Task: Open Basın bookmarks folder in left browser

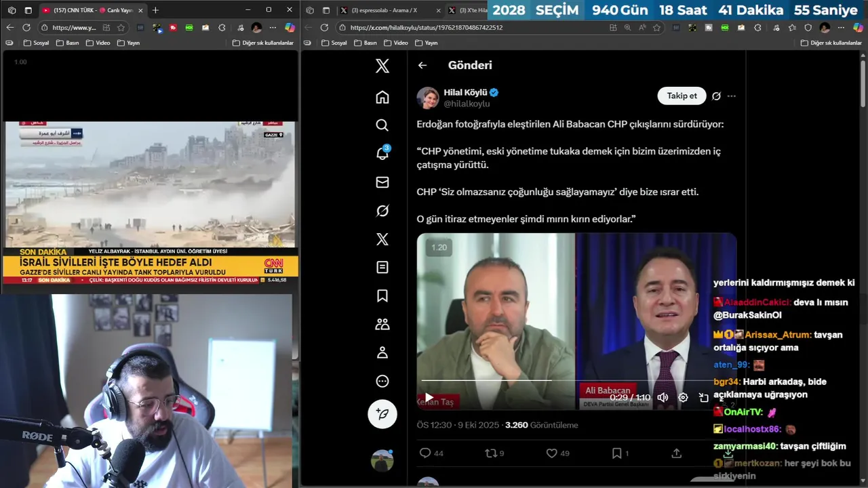Action: [x=67, y=43]
